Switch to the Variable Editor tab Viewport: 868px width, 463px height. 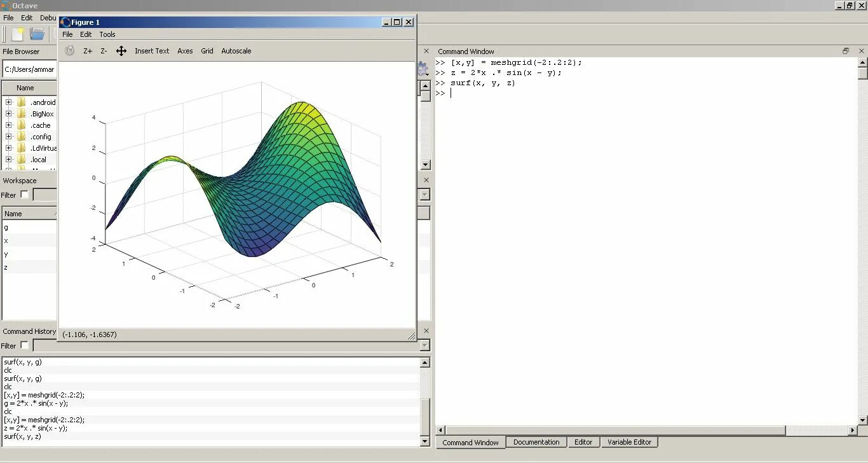[629, 442]
